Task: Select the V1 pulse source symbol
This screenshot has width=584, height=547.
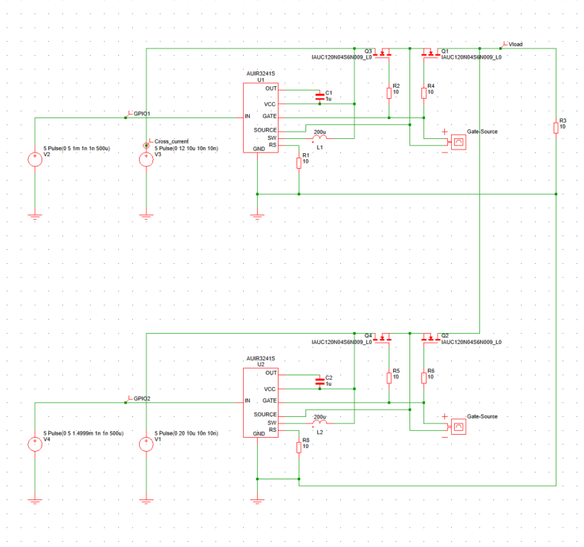Action: [x=146, y=444]
